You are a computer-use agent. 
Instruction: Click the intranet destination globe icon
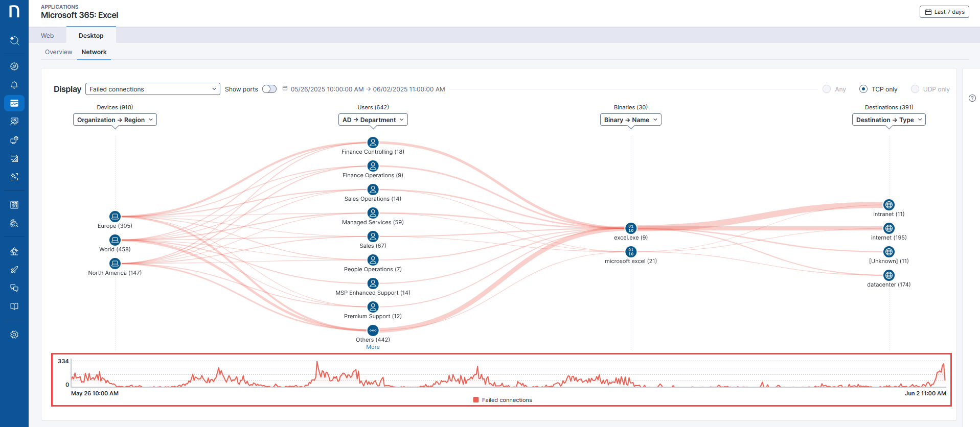click(x=889, y=205)
